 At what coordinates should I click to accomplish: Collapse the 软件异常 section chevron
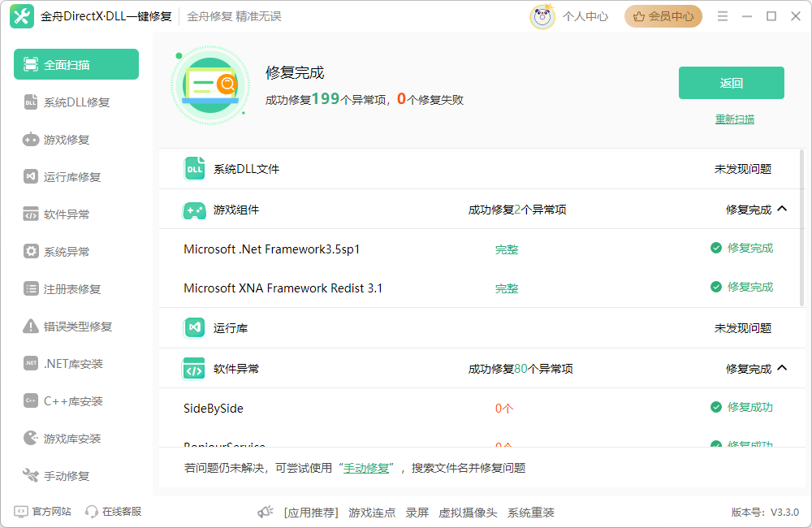783,368
